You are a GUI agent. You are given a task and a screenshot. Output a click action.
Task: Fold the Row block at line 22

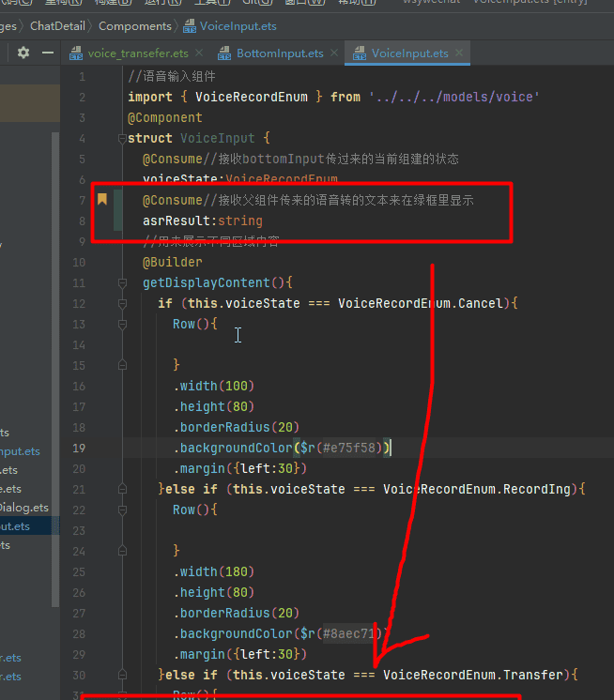tap(121, 510)
